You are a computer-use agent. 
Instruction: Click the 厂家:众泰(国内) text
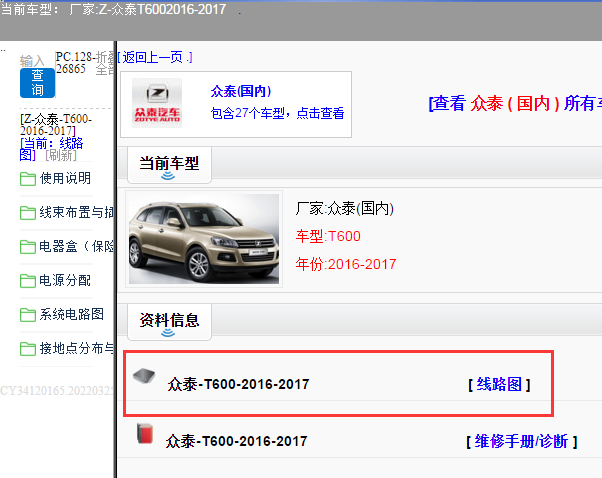click(345, 208)
